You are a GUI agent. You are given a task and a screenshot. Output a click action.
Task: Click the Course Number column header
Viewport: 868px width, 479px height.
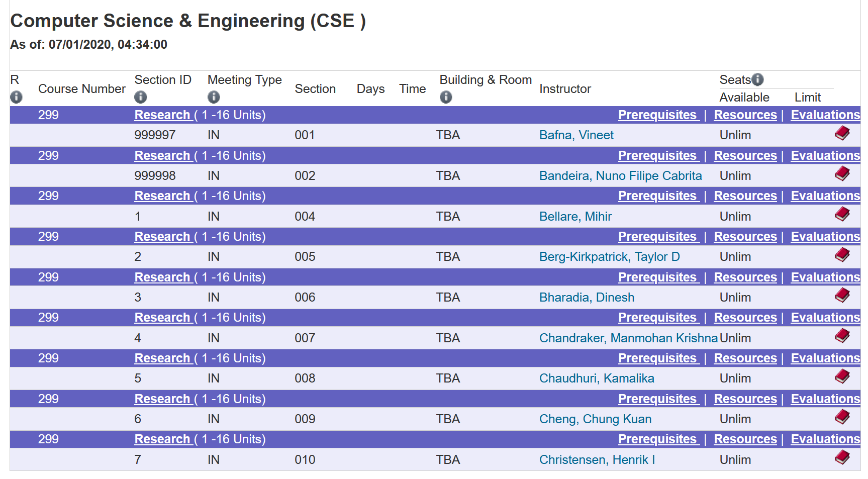tap(82, 89)
